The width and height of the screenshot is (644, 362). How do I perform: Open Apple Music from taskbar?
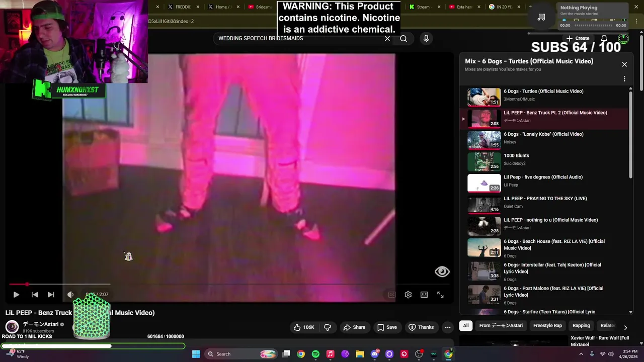click(330, 354)
